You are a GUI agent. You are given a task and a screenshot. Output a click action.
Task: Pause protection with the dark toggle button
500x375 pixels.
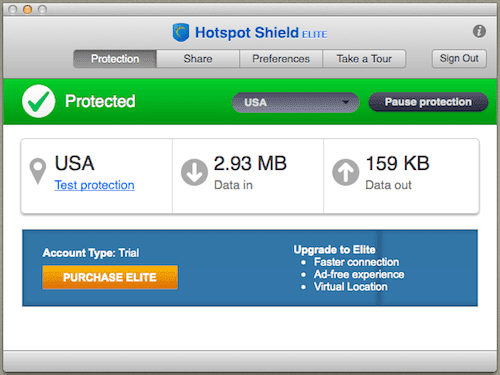coord(428,102)
